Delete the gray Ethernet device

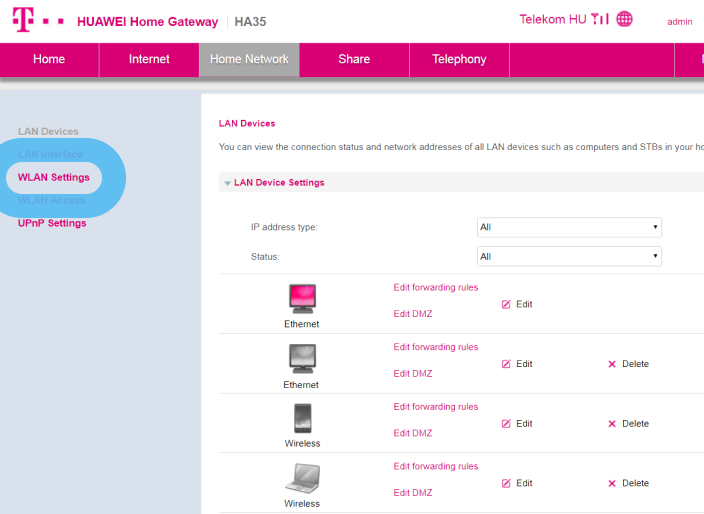pos(628,364)
